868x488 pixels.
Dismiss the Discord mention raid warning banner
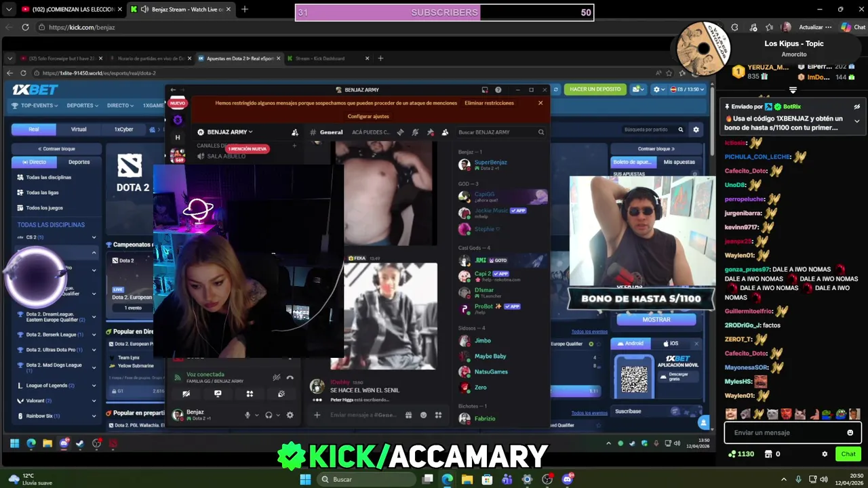click(540, 103)
